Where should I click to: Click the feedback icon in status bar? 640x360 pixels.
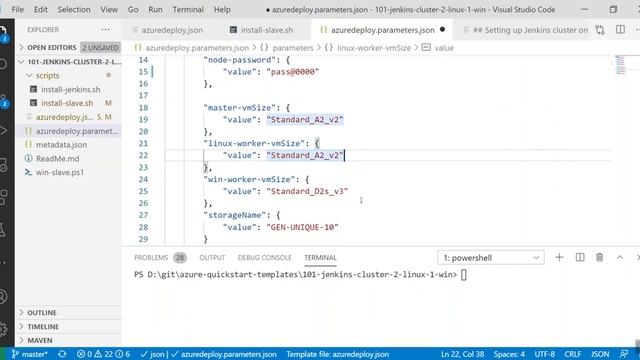(x=624, y=354)
